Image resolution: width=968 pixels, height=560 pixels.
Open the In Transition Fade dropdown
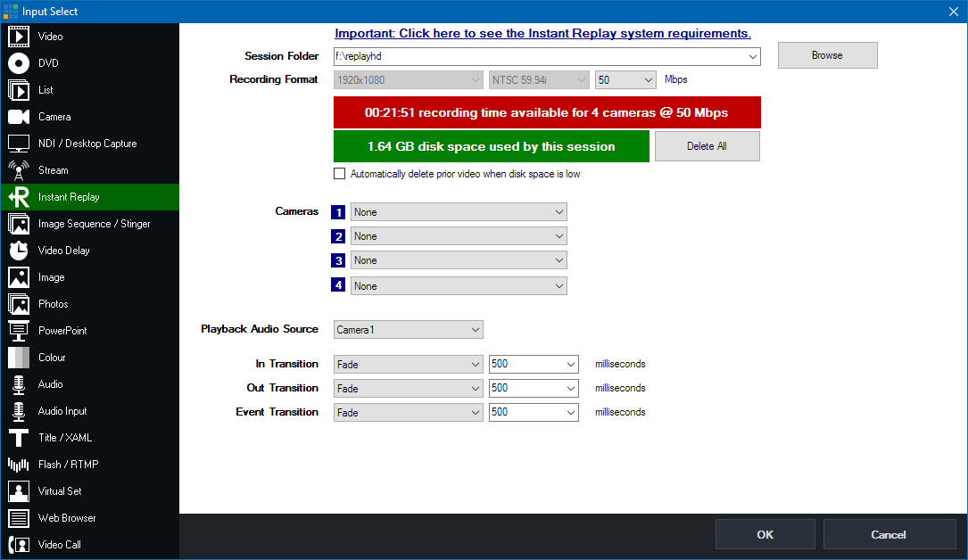pyautogui.click(x=408, y=365)
